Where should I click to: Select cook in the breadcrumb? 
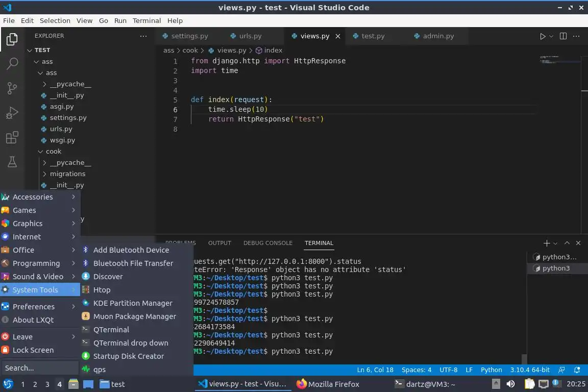(x=190, y=50)
